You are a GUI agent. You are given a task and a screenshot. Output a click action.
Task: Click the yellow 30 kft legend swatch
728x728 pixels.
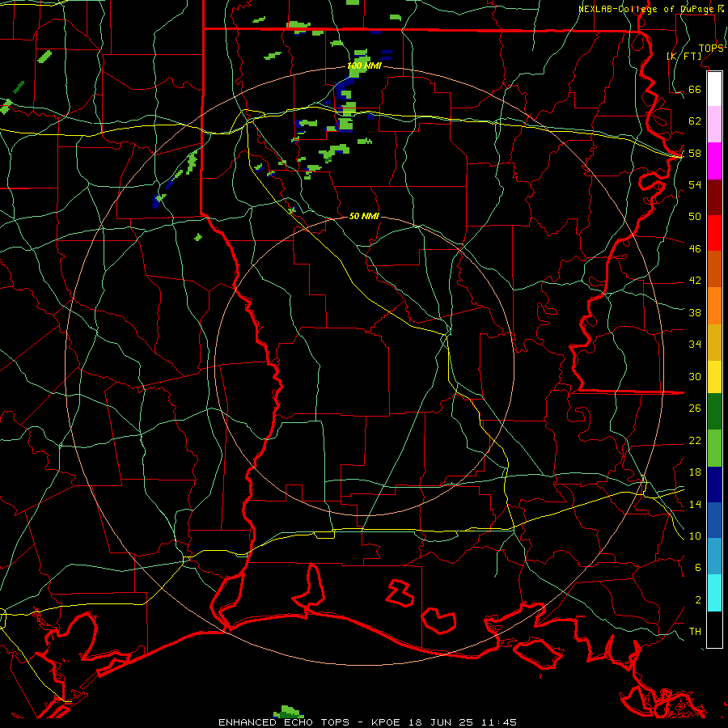click(x=714, y=377)
